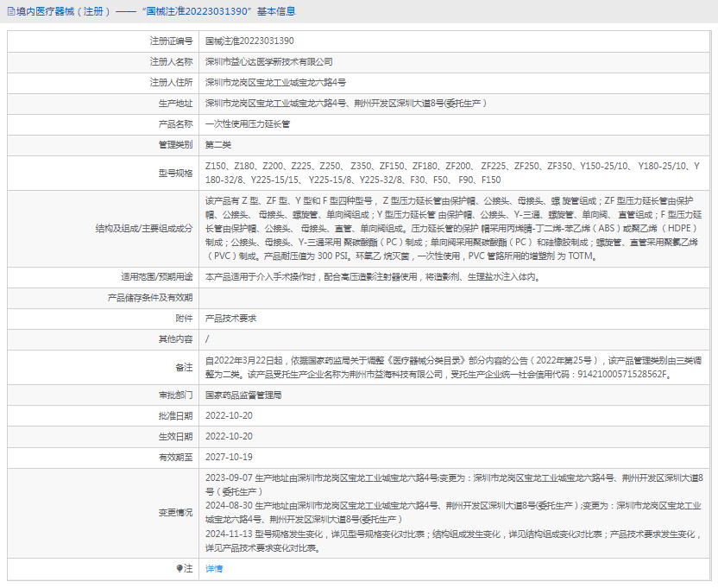The height and width of the screenshot is (588, 718).
Task: Select the 有效期至 label
Action: point(176,457)
